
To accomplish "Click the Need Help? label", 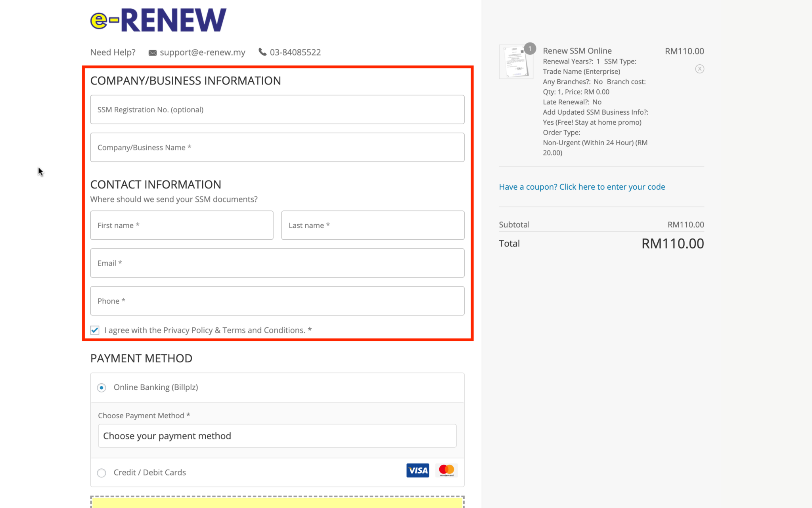I will pyautogui.click(x=112, y=52).
